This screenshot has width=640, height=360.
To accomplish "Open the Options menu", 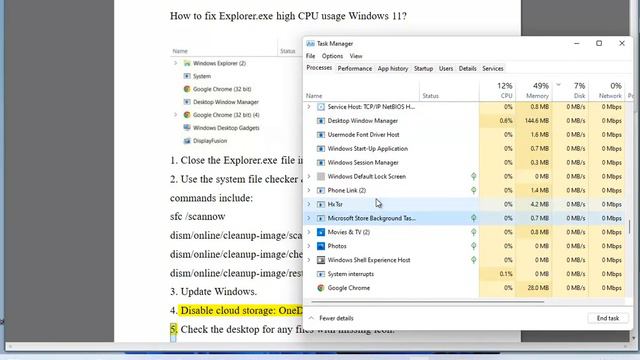I will pos(332,56).
